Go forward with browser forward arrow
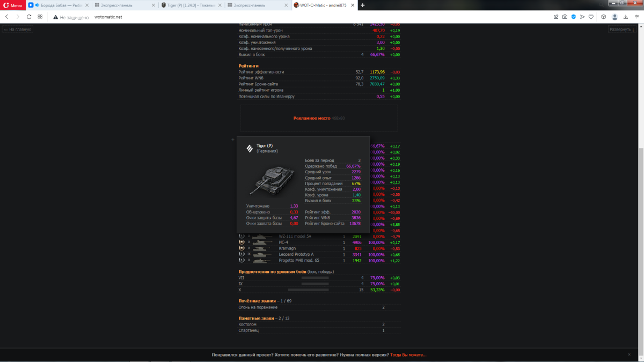Screen dimensions: 644x362 18,17
